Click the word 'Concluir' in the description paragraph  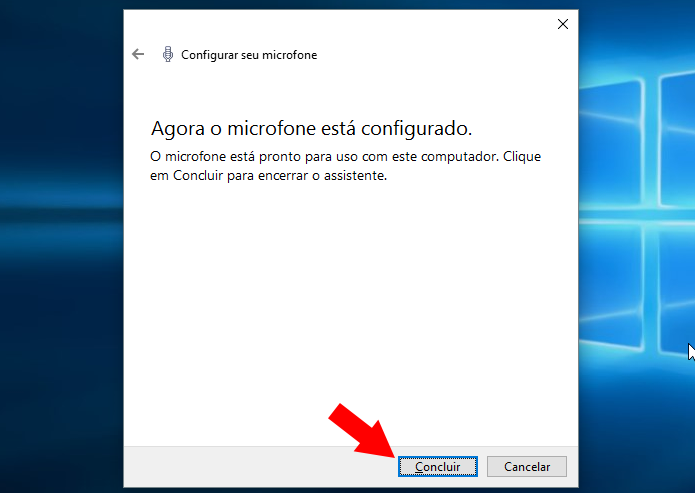[x=198, y=176]
